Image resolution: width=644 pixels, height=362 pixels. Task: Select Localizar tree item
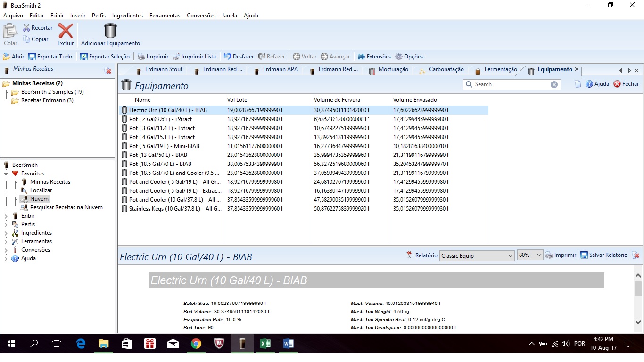(41, 190)
